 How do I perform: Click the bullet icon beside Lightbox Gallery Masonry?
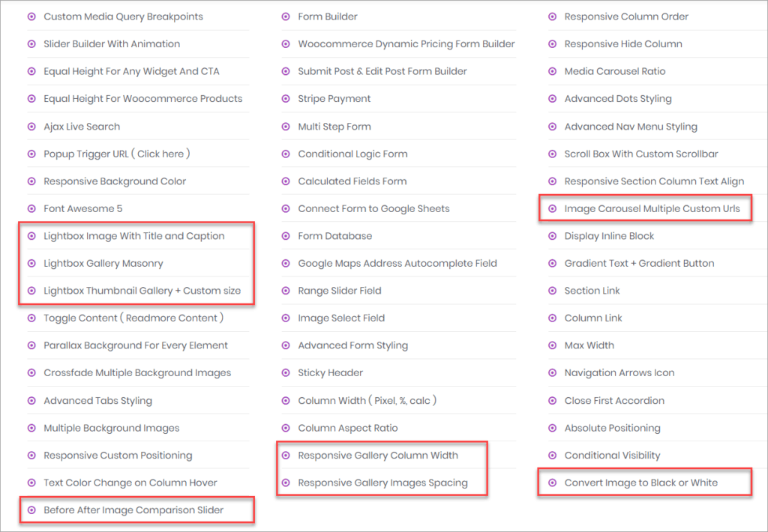pos(31,264)
